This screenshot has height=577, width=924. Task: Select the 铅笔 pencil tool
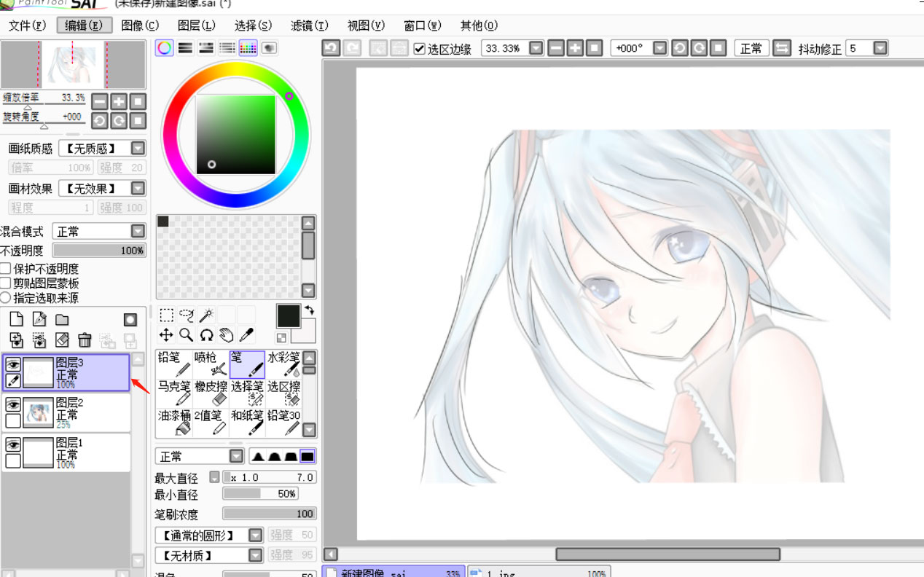pyautogui.click(x=174, y=364)
